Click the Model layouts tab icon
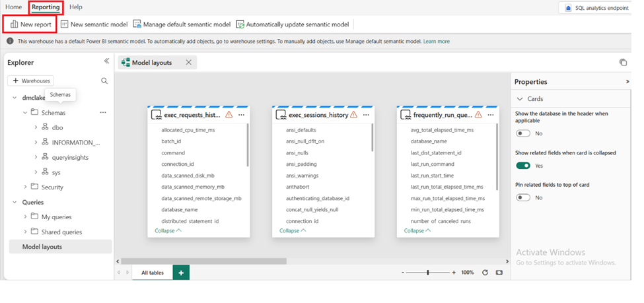The image size is (644, 303). [x=125, y=63]
